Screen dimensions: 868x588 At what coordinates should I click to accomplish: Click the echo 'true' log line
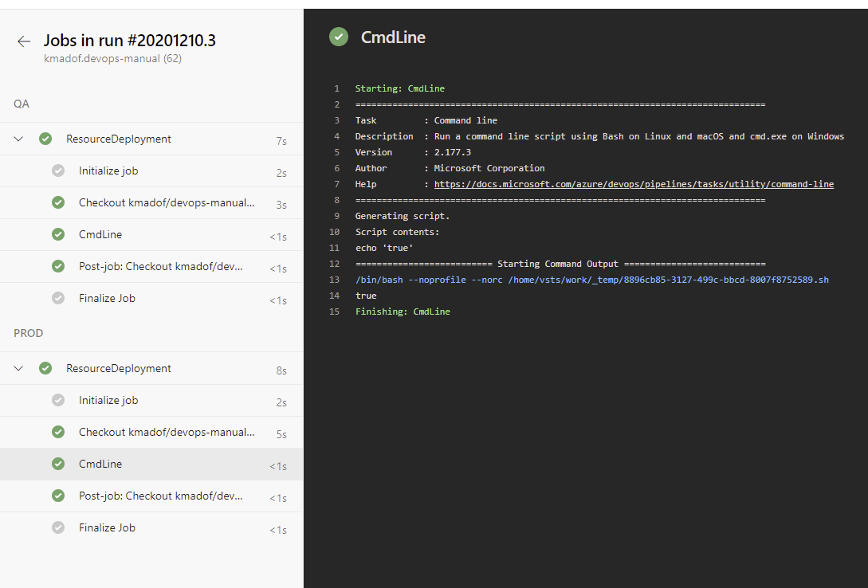(x=384, y=248)
